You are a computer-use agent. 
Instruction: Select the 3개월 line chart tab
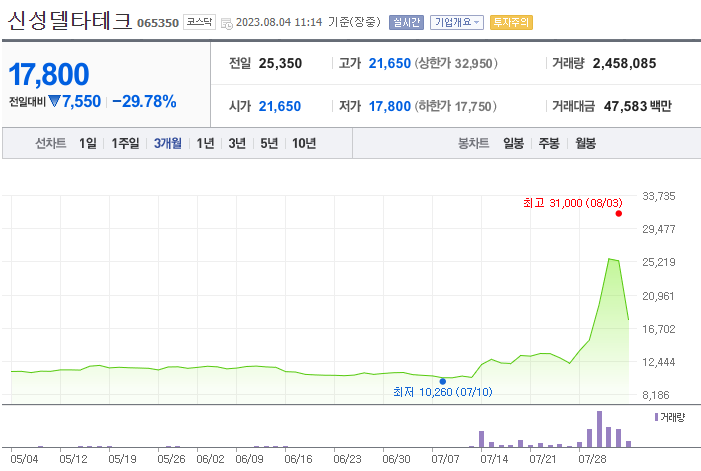click(168, 143)
